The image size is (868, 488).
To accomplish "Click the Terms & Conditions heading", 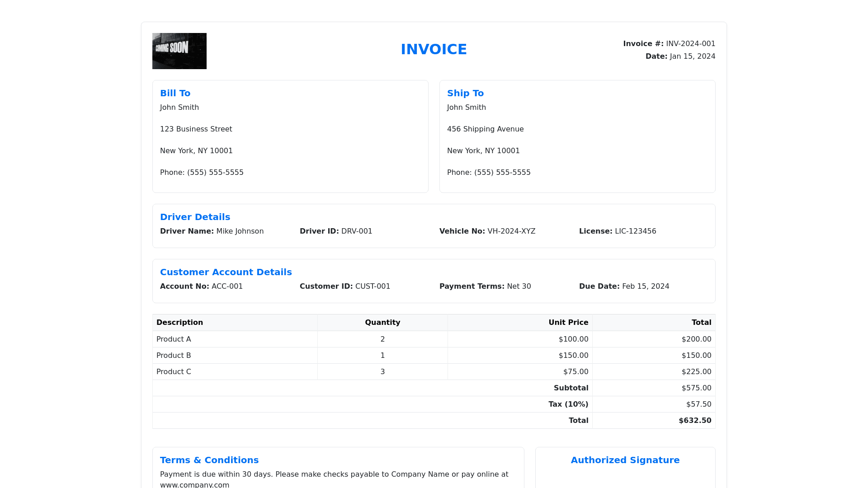I will click(209, 460).
